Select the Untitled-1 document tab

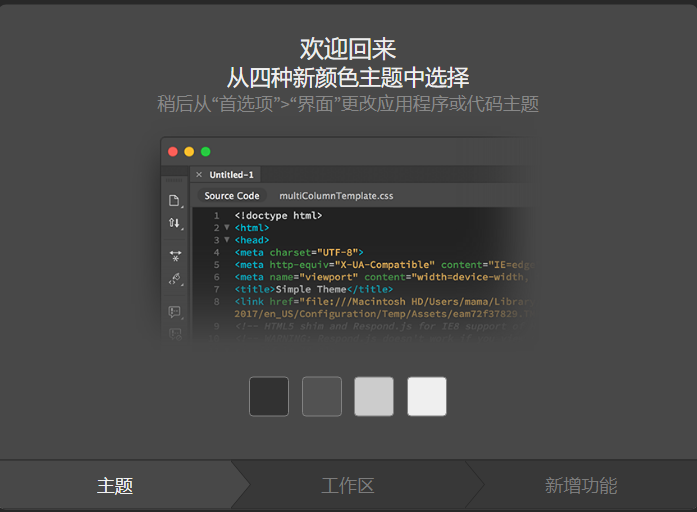(x=231, y=175)
